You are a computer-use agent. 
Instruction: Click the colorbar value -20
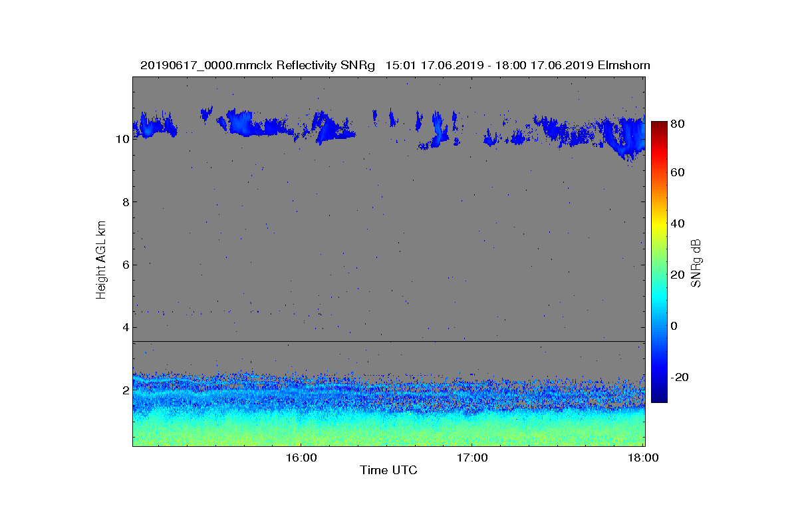point(680,377)
